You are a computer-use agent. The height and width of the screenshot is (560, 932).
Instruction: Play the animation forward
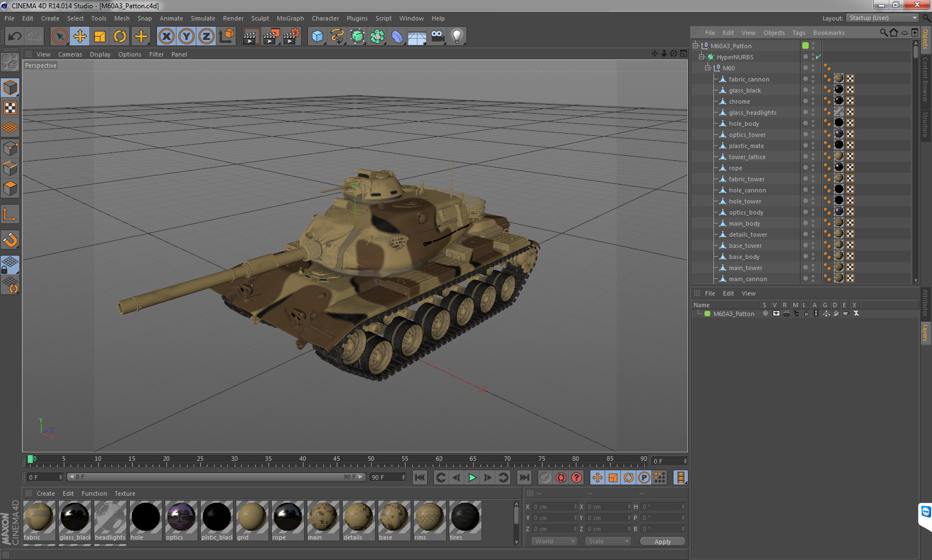pyautogui.click(x=472, y=477)
